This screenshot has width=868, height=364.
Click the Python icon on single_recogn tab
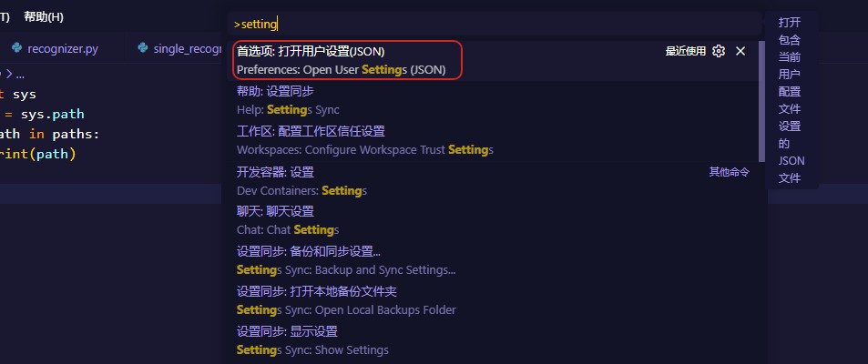143,48
